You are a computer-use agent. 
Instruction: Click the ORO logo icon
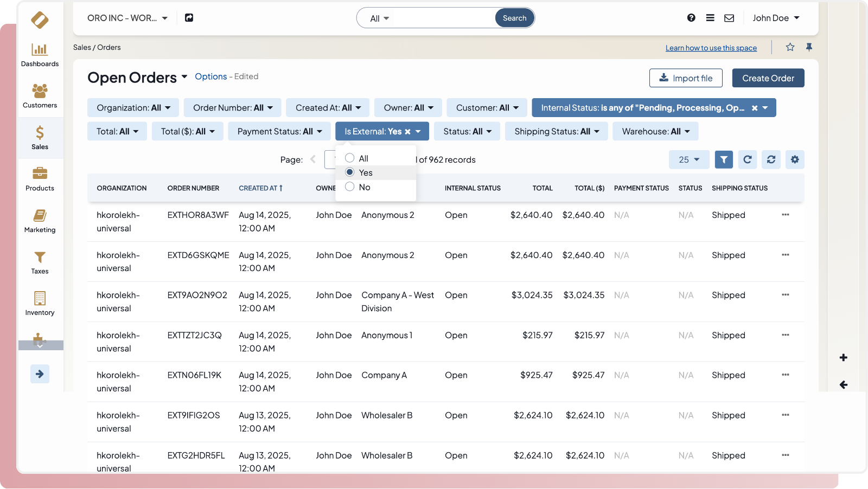pos(40,20)
